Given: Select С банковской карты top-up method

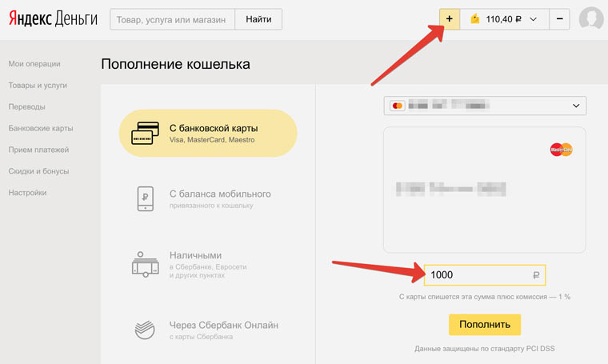Looking at the screenshot, I should 208,133.
